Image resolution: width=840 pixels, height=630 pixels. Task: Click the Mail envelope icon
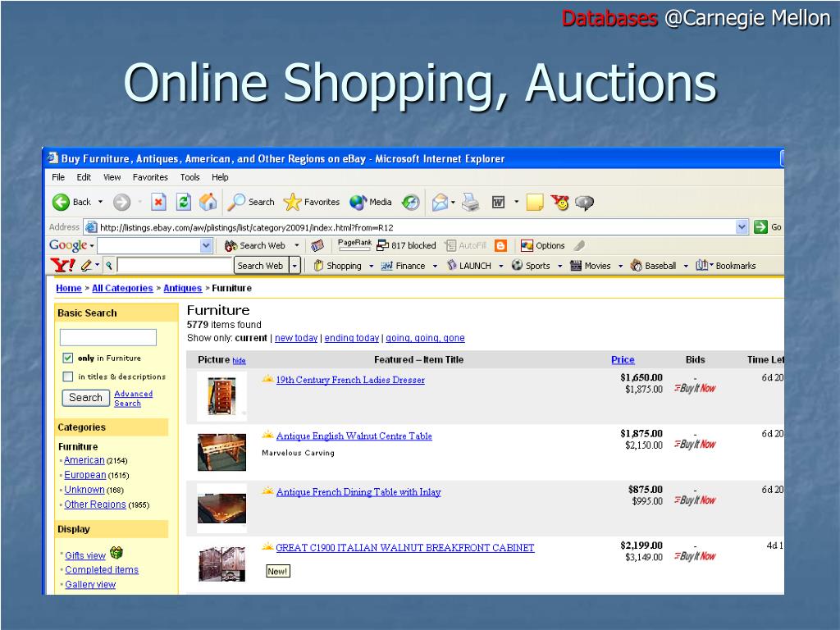440,202
